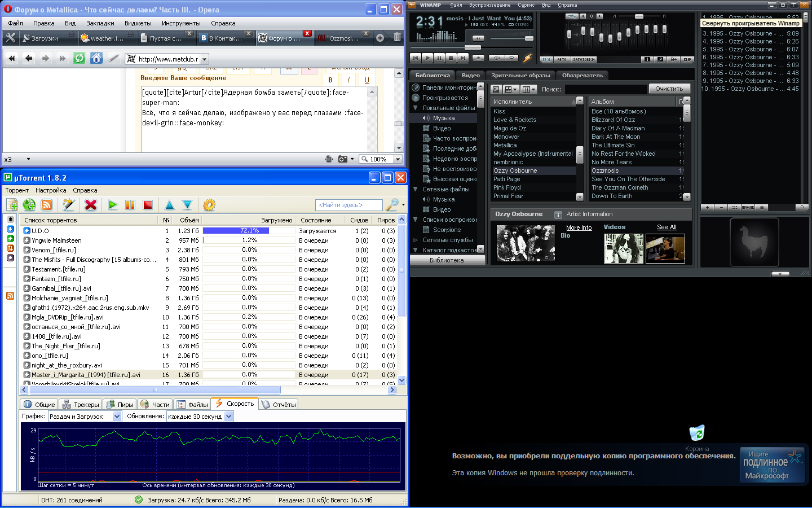The width and height of the screenshot is (812, 508).
Task: Open the График dropdown in Speed tab
Action: (x=117, y=417)
